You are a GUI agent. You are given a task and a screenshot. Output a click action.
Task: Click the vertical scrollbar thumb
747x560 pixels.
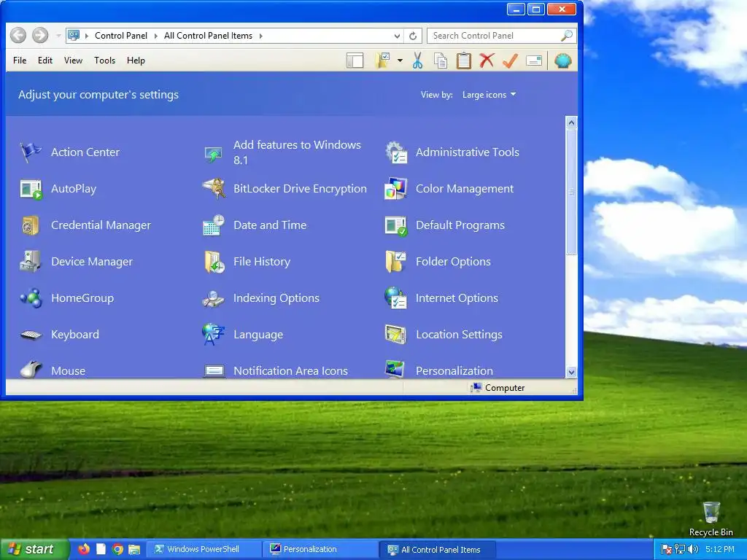tap(571, 192)
